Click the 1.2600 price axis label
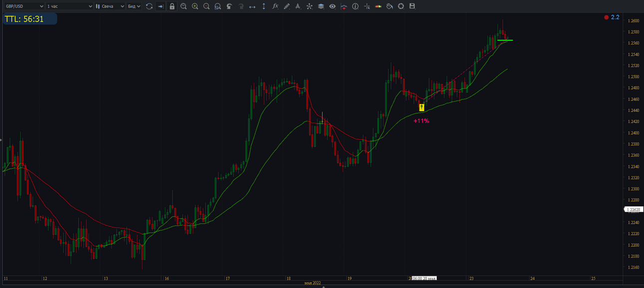This screenshot has height=288, width=644. click(634, 21)
